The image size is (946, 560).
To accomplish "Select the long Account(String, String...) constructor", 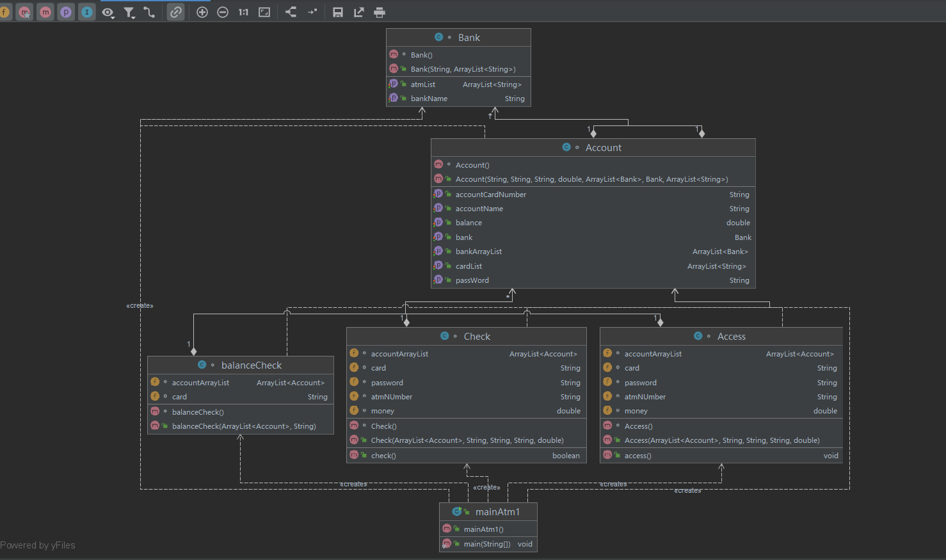I will click(x=593, y=179).
